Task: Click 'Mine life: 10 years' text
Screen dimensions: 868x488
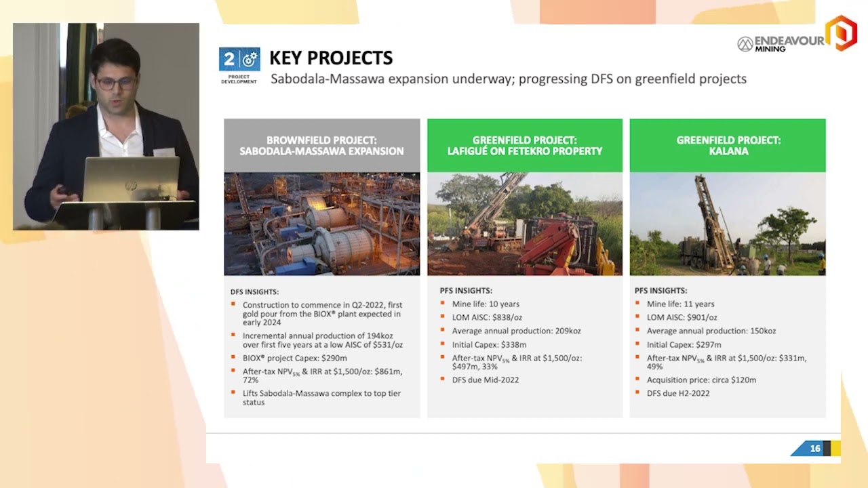Action: pyautogui.click(x=486, y=304)
